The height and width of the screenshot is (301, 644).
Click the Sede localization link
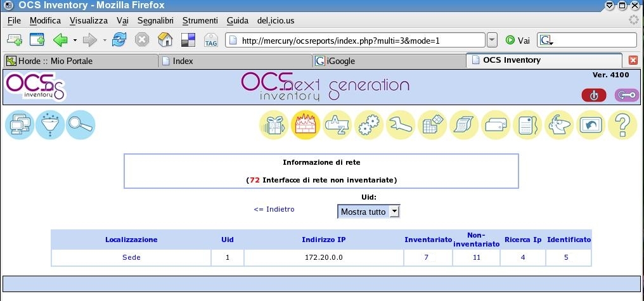click(x=131, y=257)
